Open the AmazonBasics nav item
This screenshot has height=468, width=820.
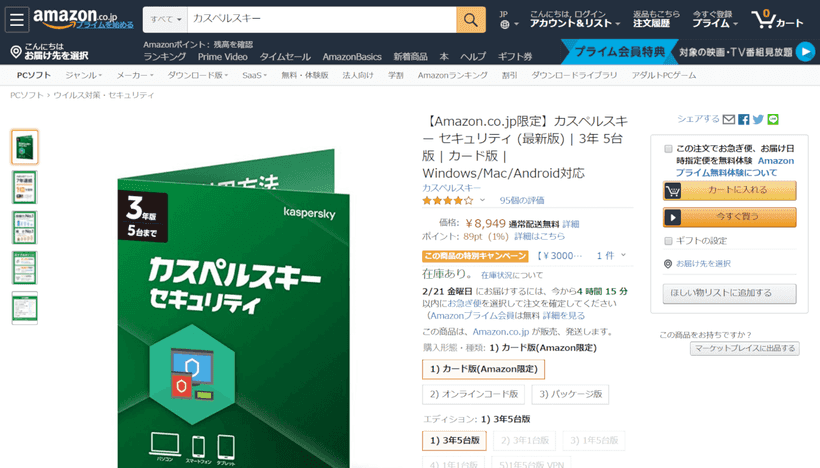point(352,56)
